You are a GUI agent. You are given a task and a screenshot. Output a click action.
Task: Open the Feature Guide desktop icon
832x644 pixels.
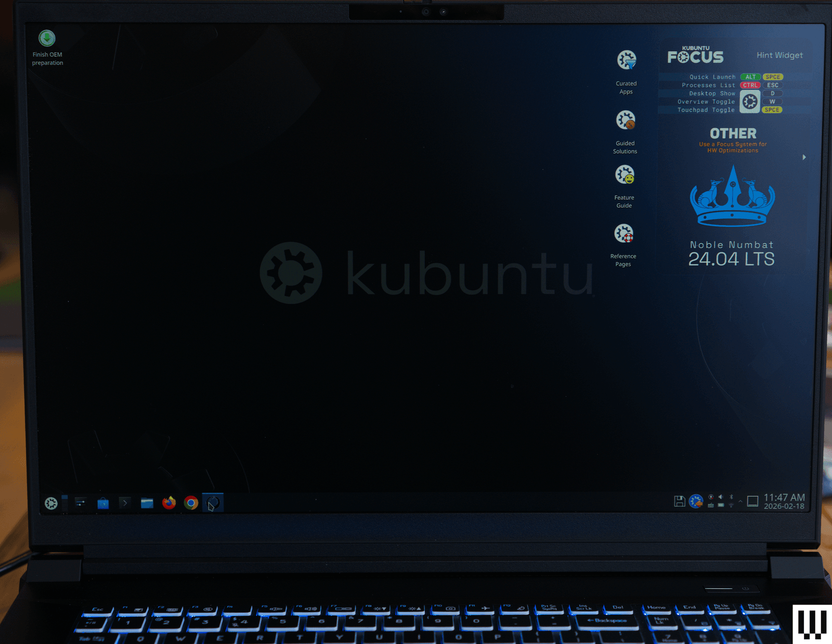tap(625, 175)
